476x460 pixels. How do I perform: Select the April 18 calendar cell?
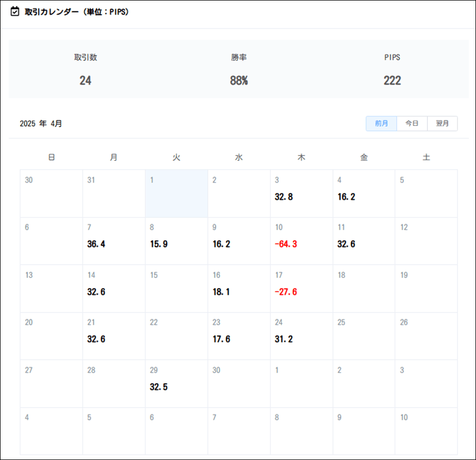(364, 288)
